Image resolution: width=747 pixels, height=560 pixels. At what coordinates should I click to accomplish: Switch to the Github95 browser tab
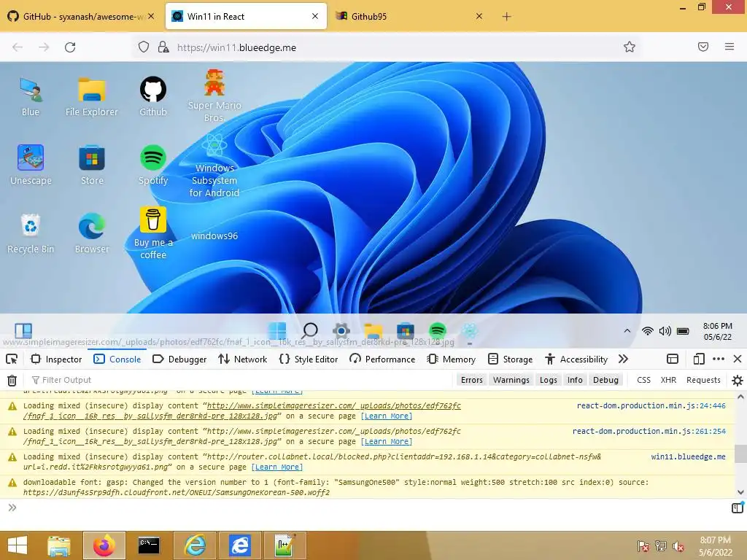point(410,16)
